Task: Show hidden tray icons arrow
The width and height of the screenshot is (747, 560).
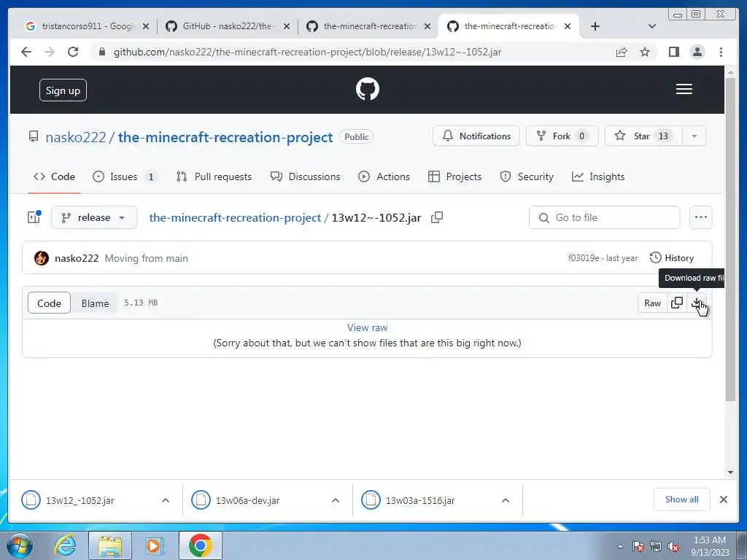Action: (620, 547)
